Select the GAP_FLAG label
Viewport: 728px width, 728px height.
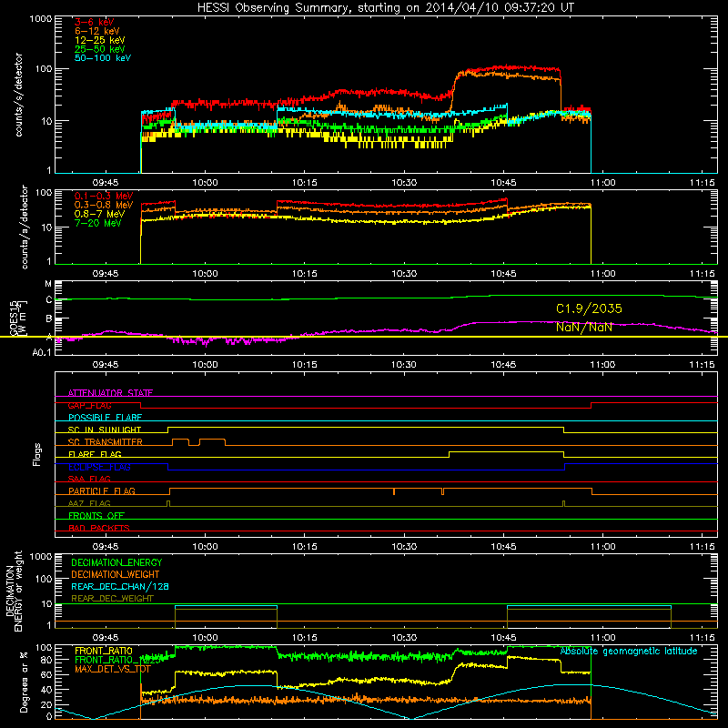click(89, 405)
